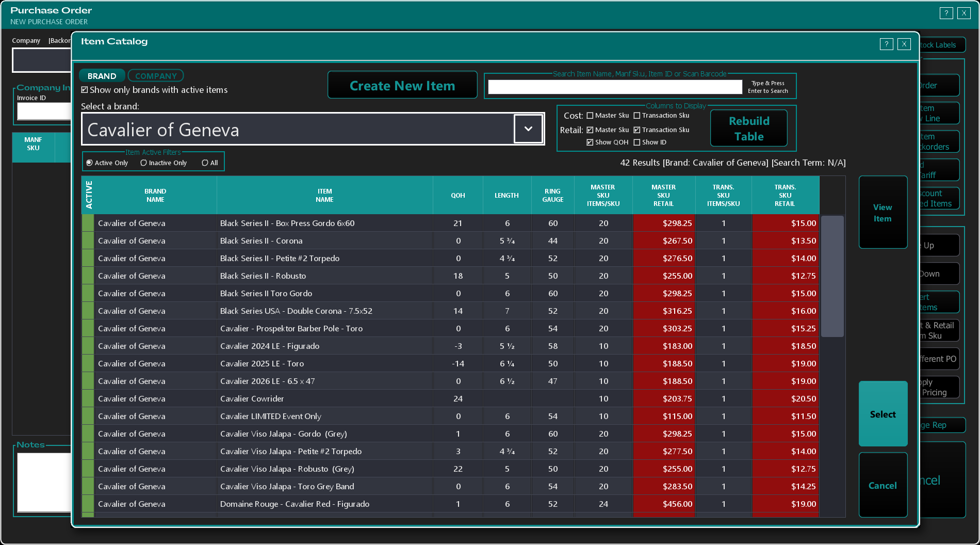Screen dimensions: 980x545
Task: Click Rebuild Table button
Action: [x=749, y=129]
